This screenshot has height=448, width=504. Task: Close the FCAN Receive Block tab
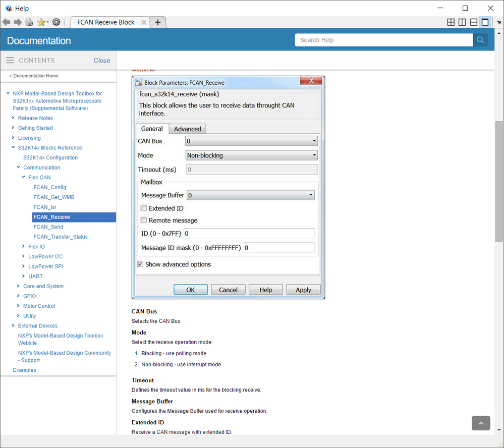[144, 22]
